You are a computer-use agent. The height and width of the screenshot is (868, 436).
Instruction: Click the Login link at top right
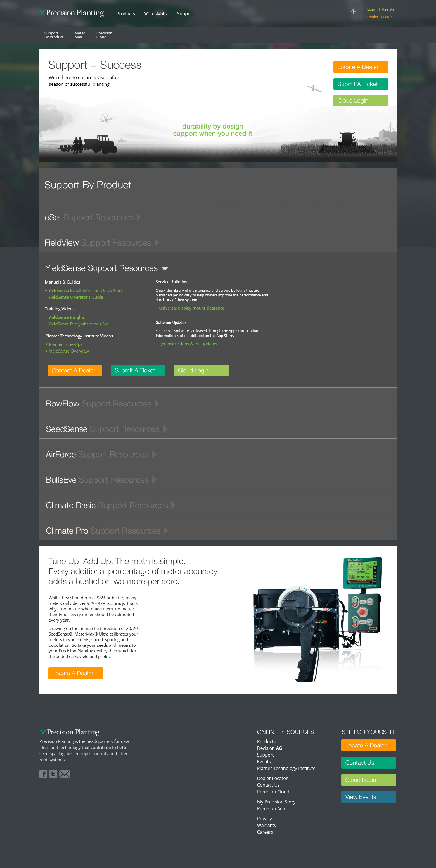point(371,9)
